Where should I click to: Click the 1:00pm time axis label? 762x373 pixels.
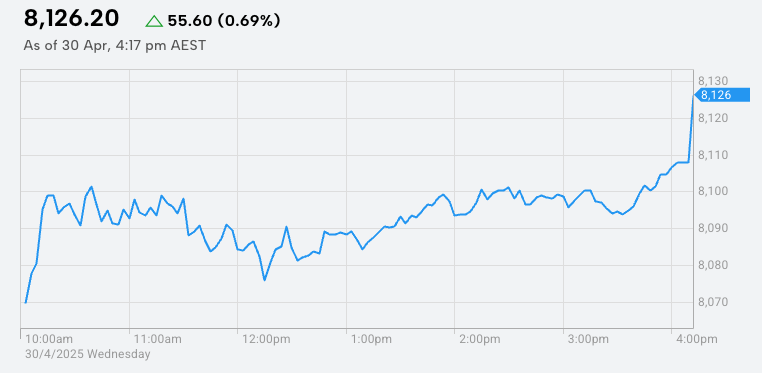point(372,339)
